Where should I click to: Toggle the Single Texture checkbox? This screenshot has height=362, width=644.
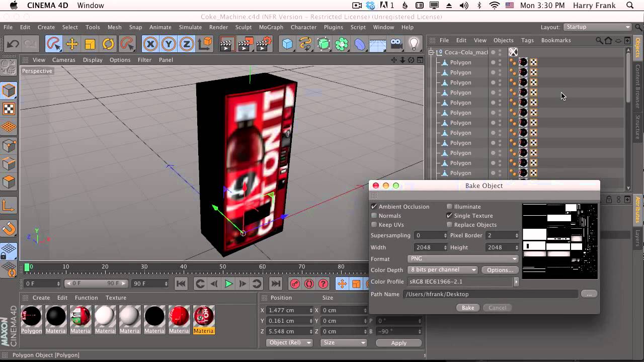click(449, 216)
